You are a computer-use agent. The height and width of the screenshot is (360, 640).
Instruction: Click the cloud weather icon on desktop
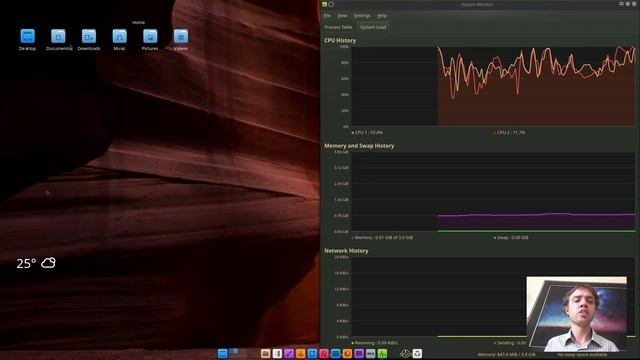click(48, 263)
